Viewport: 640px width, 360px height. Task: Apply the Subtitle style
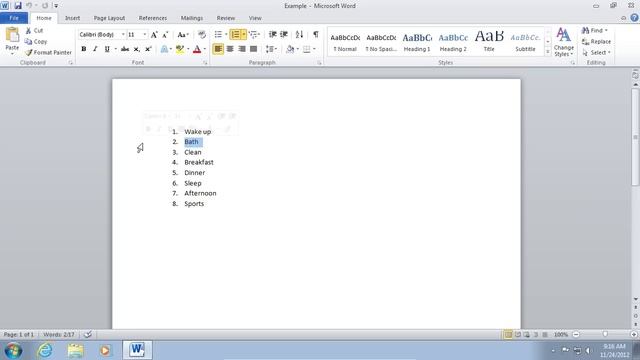[525, 42]
